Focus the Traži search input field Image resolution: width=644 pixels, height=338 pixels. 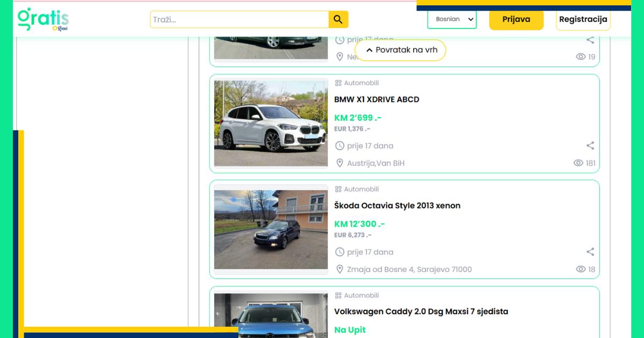point(239,19)
